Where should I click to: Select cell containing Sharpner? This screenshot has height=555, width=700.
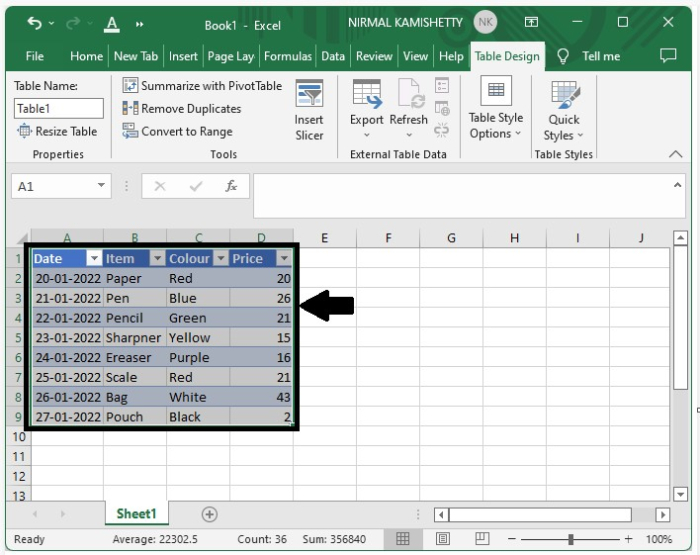coord(135,338)
